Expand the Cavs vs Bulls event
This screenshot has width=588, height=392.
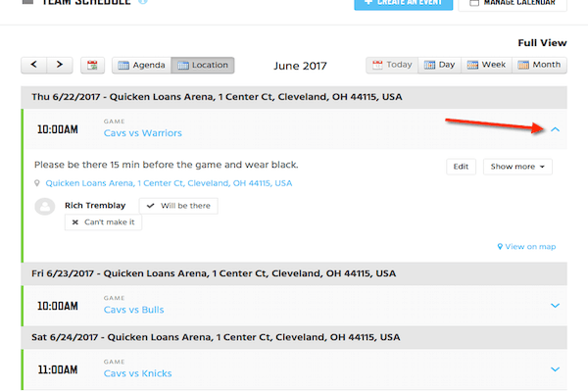coord(555,306)
